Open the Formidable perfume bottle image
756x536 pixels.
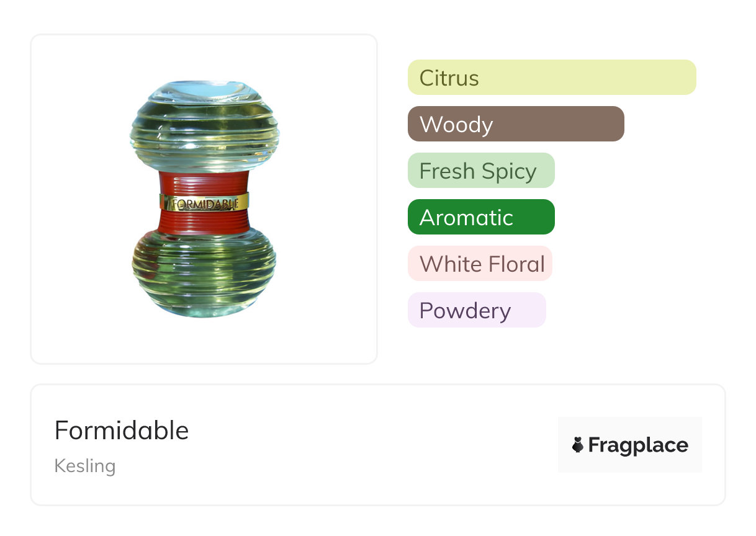click(x=204, y=199)
